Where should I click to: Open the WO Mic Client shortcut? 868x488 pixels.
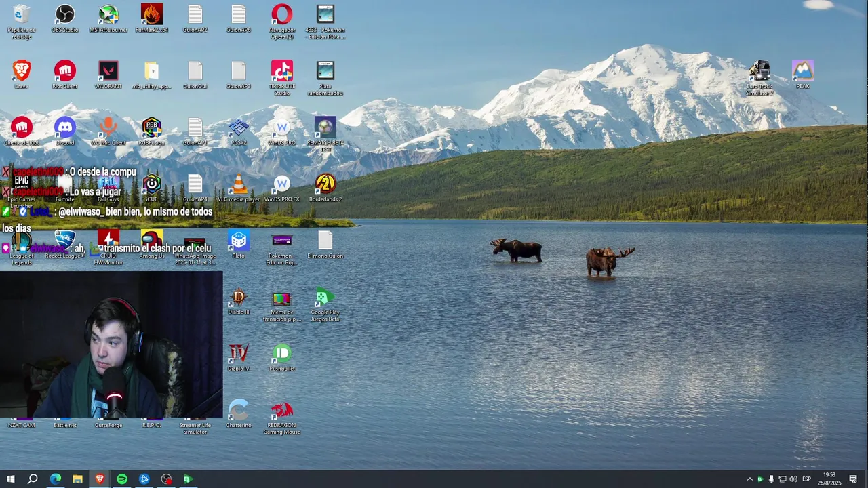108,131
